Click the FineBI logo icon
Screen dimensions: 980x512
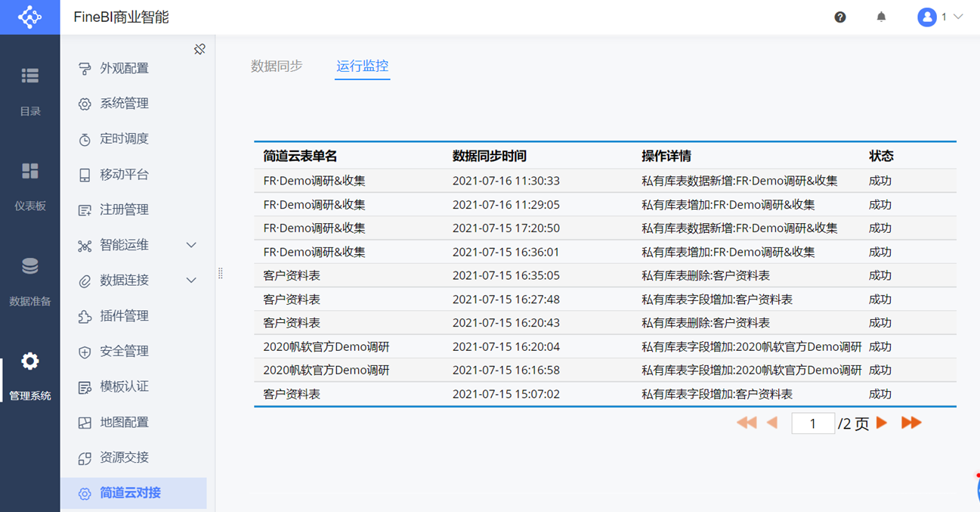pyautogui.click(x=29, y=17)
